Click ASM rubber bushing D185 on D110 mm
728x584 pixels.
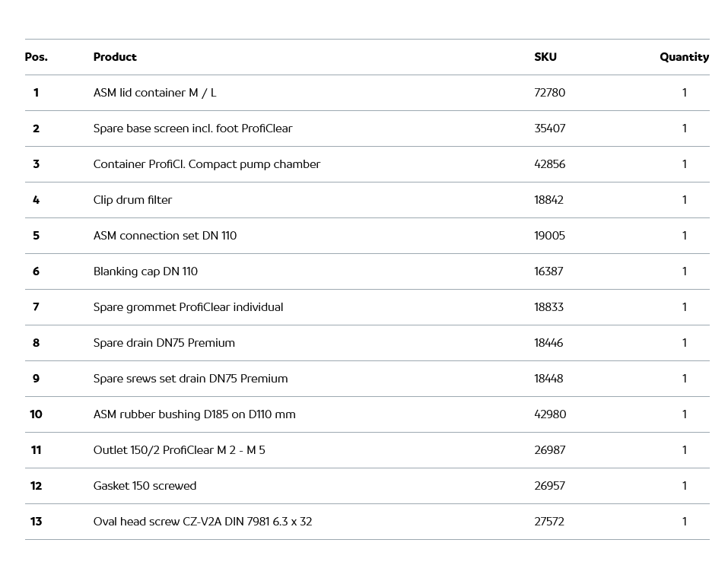pyautogui.click(x=194, y=414)
